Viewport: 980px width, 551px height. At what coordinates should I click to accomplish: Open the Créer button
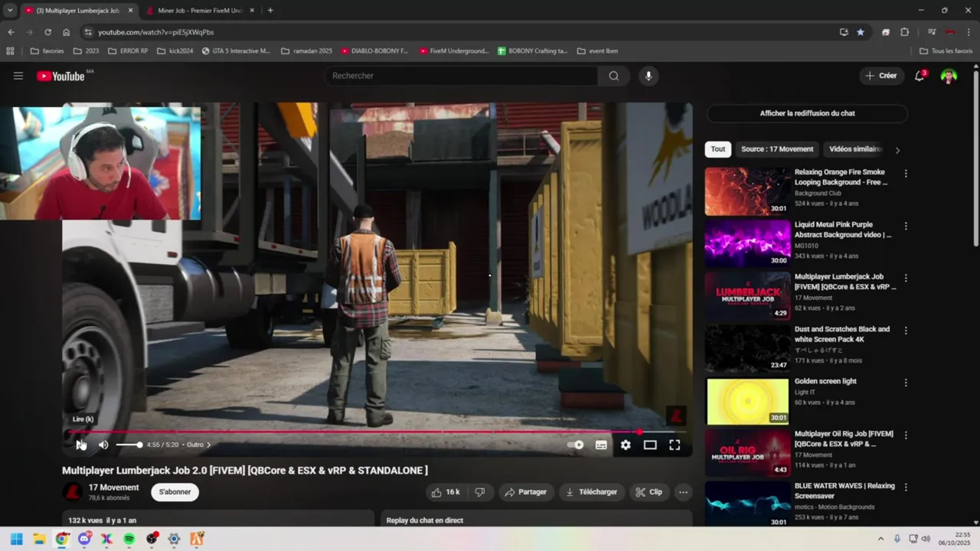pyautogui.click(x=881, y=76)
